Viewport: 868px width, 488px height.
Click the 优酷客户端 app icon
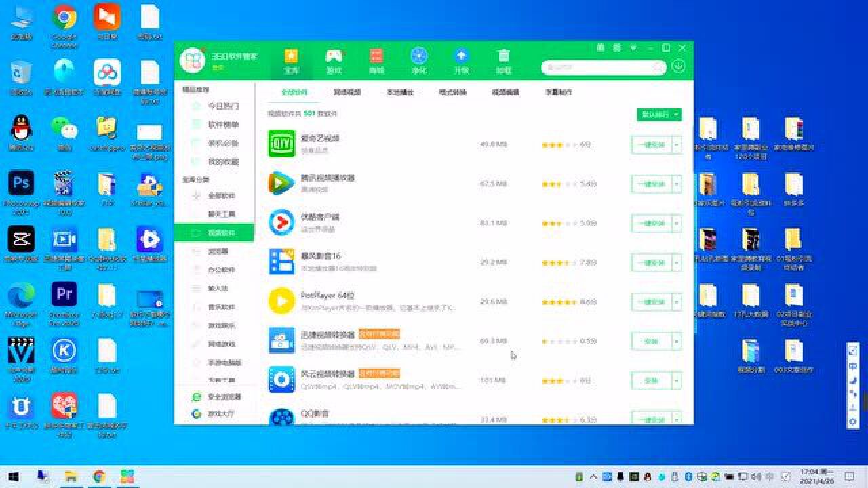281,222
